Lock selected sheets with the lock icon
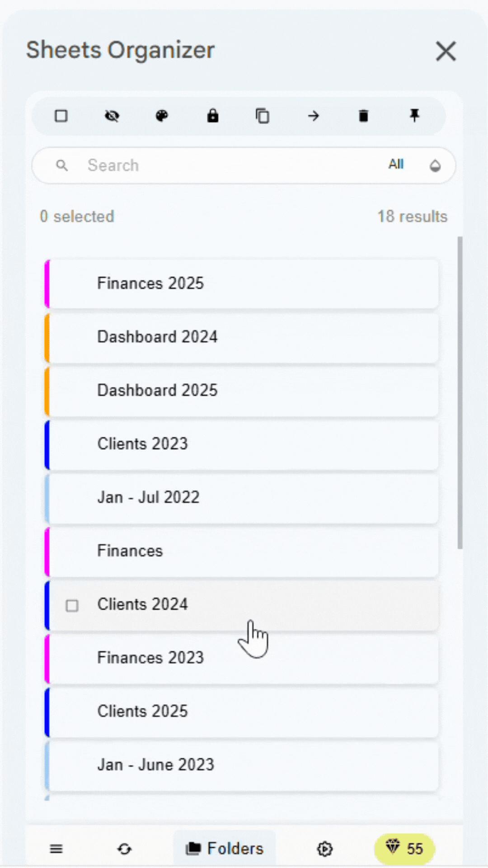This screenshot has width=488, height=868. [212, 116]
